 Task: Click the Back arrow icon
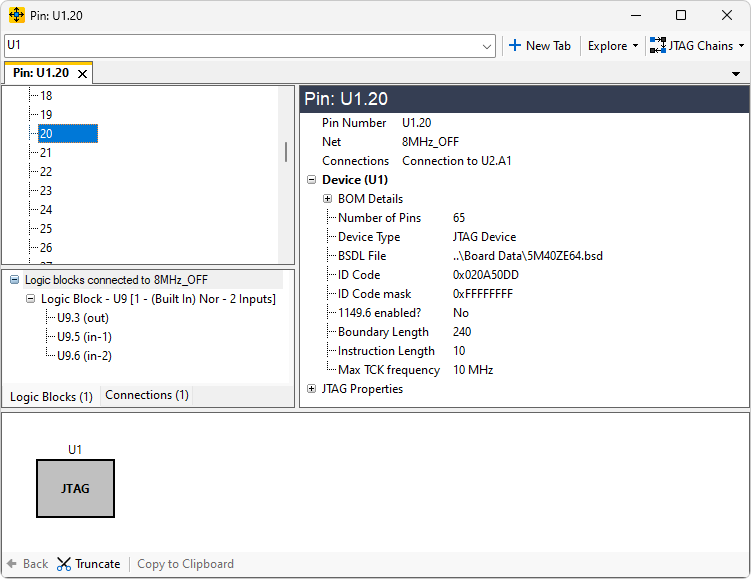click(12, 564)
